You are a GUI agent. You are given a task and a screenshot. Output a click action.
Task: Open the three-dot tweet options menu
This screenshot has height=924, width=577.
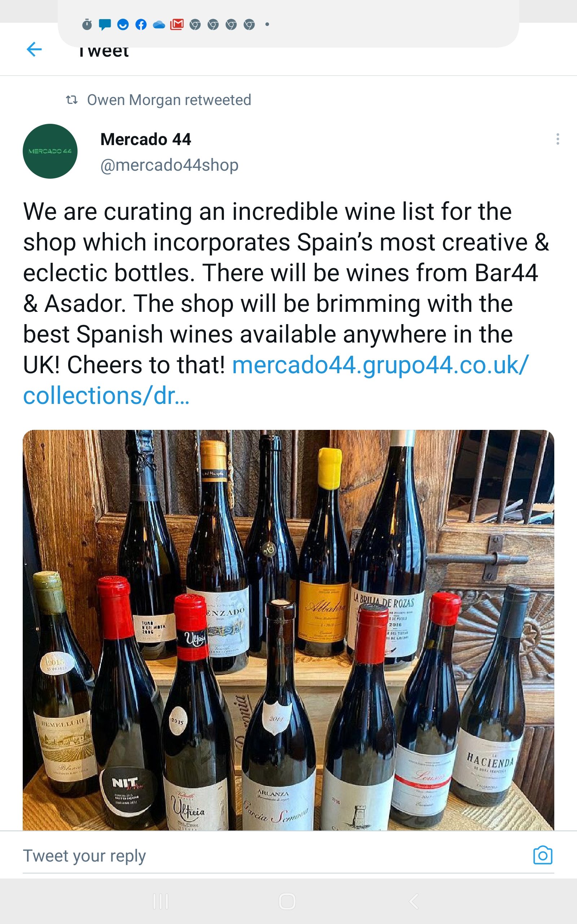(558, 139)
